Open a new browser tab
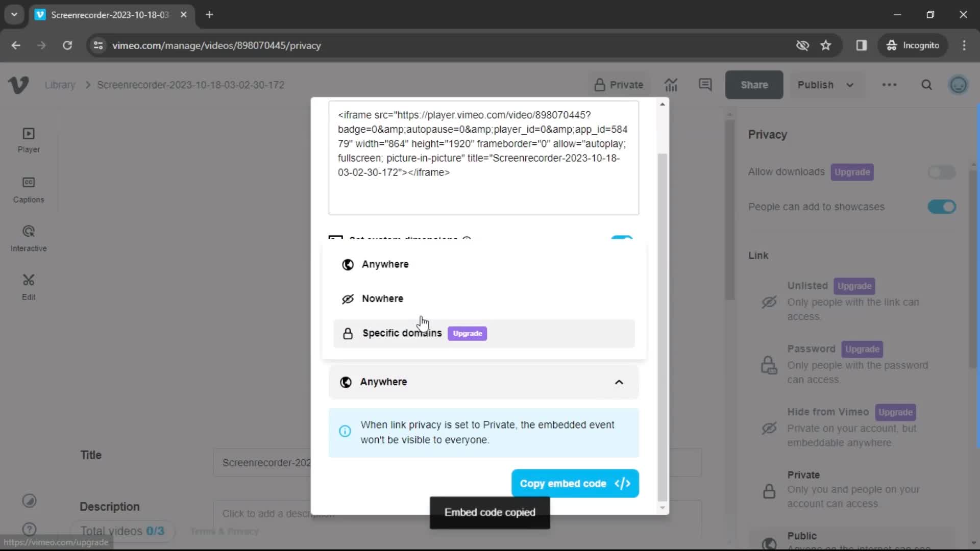This screenshot has width=980, height=551. click(209, 15)
